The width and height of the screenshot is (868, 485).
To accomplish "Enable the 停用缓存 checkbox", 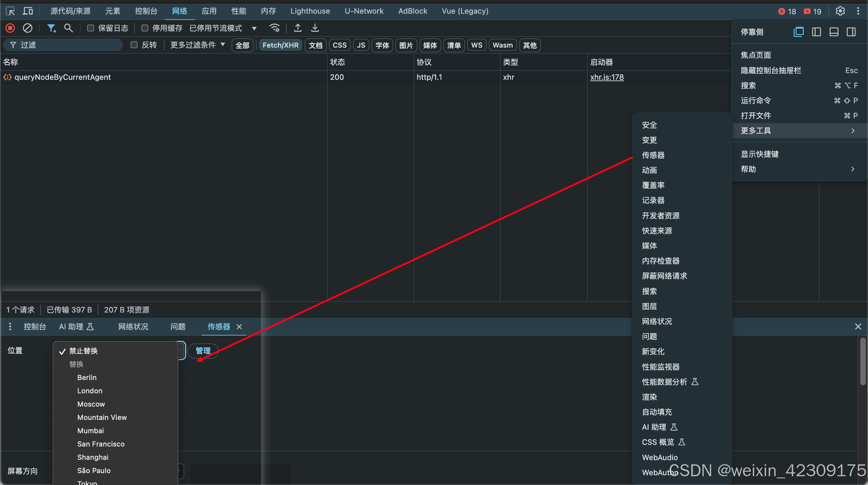I will tap(145, 28).
